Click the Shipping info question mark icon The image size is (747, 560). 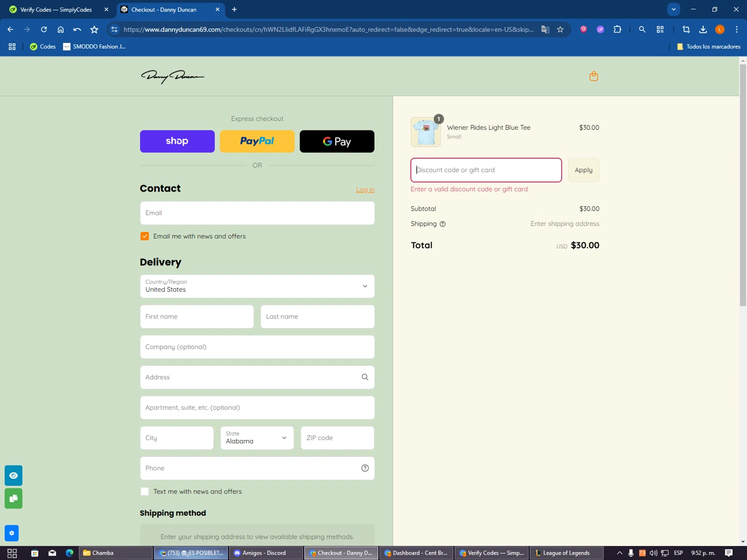[442, 224]
